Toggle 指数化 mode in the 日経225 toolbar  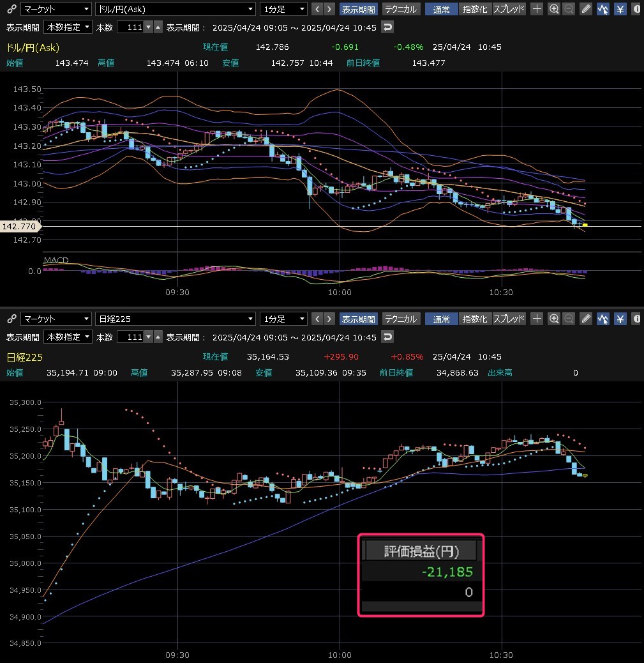click(475, 318)
